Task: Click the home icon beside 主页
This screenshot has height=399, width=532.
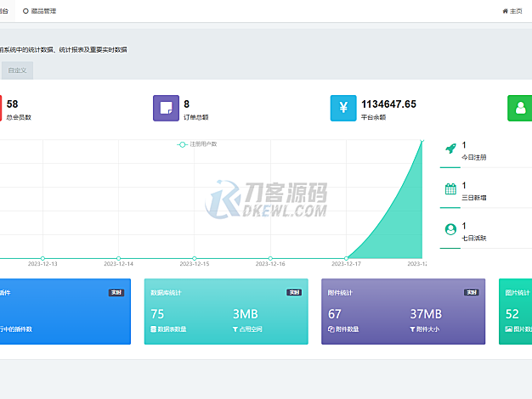Action: pyautogui.click(x=505, y=11)
